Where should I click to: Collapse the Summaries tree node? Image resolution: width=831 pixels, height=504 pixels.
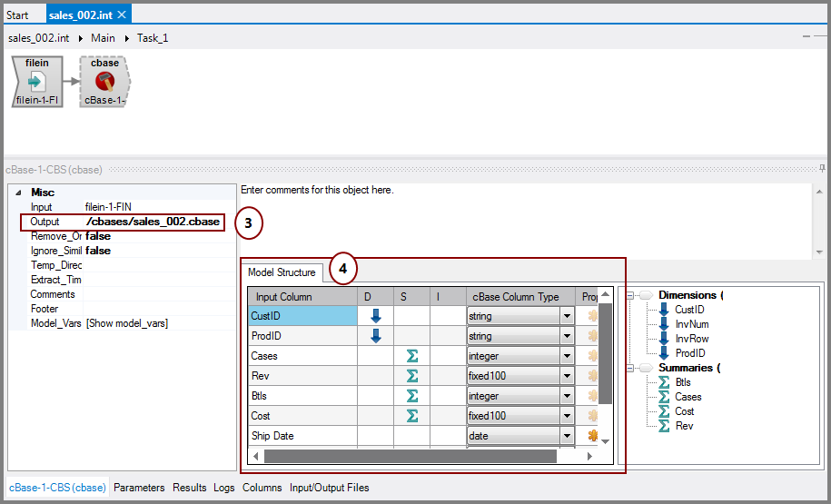629,368
